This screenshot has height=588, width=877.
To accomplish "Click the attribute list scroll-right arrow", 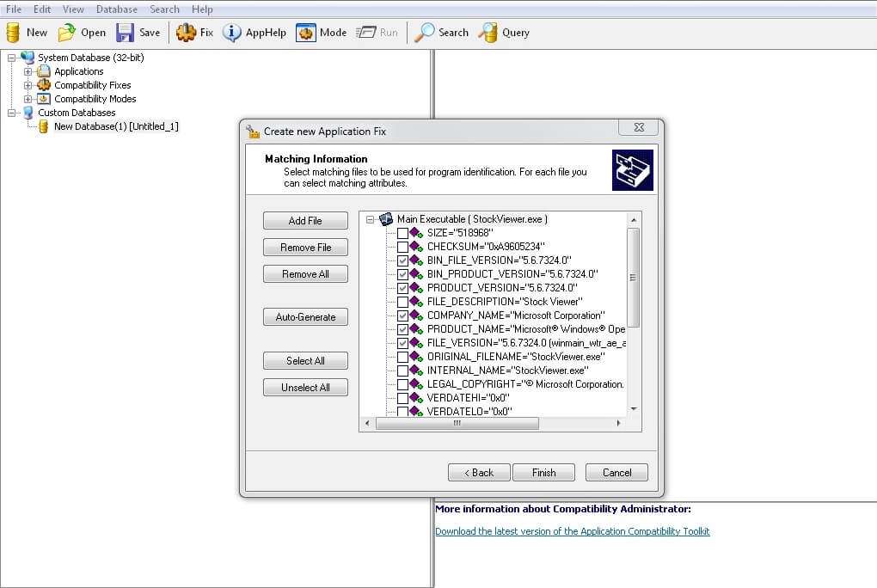I will pos(618,423).
